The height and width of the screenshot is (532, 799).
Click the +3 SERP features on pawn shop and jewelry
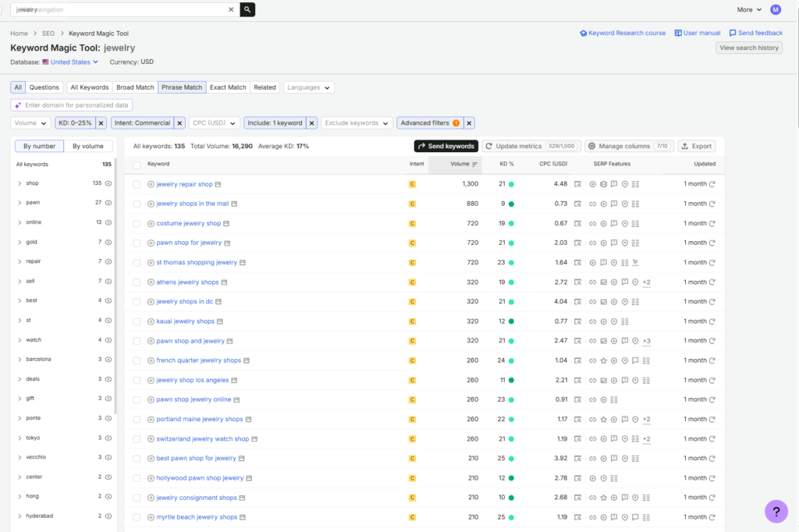[x=647, y=341]
